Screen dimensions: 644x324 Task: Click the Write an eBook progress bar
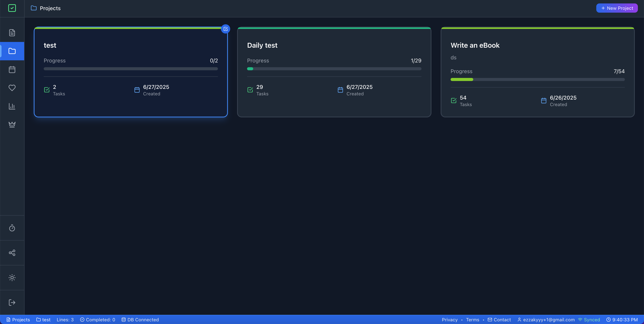tap(537, 79)
